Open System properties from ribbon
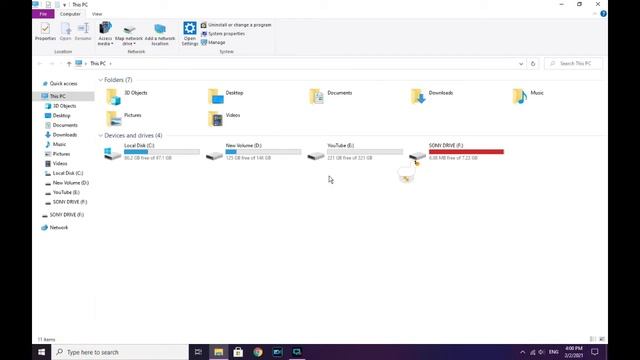The image size is (640, 360). pyautogui.click(x=223, y=33)
